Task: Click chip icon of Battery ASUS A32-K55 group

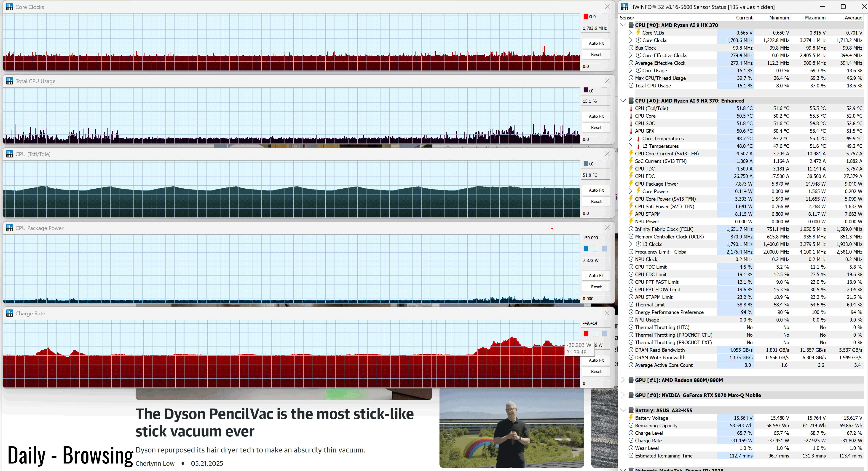Action: pos(631,410)
